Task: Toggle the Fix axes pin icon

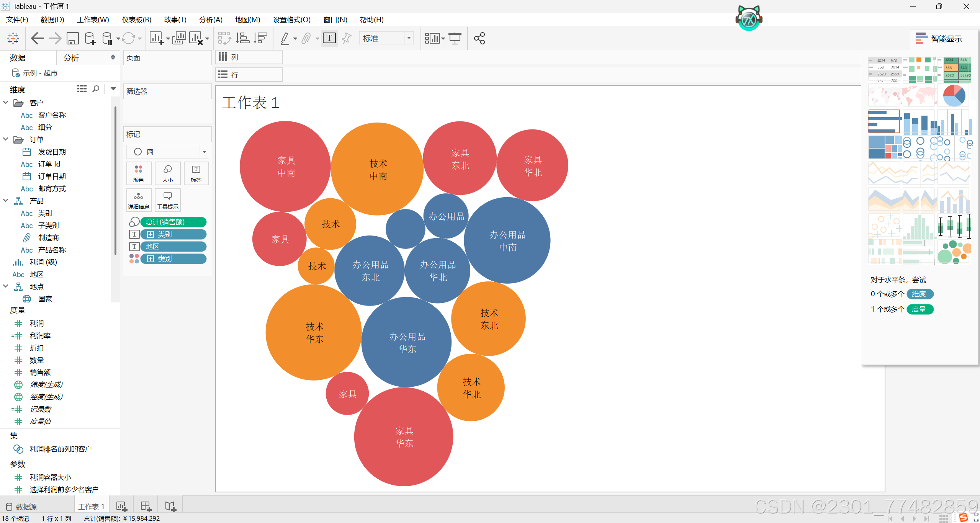Action: pyautogui.click(x=346, y=38)
